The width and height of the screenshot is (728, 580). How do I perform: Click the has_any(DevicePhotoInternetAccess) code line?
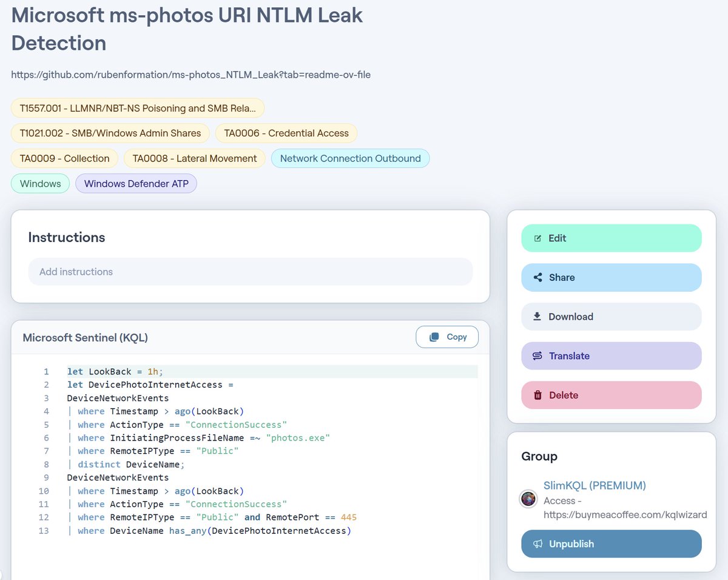209,531
